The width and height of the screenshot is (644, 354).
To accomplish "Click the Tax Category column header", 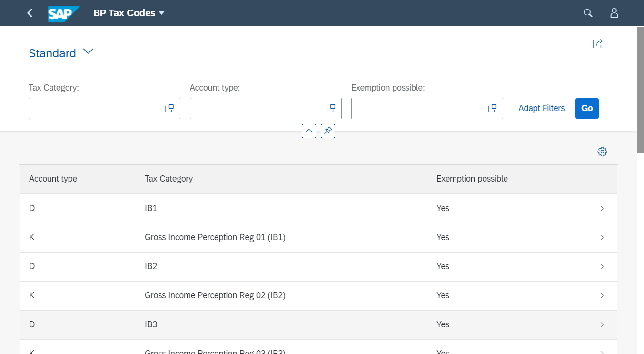I will click(x=168, y=179).
